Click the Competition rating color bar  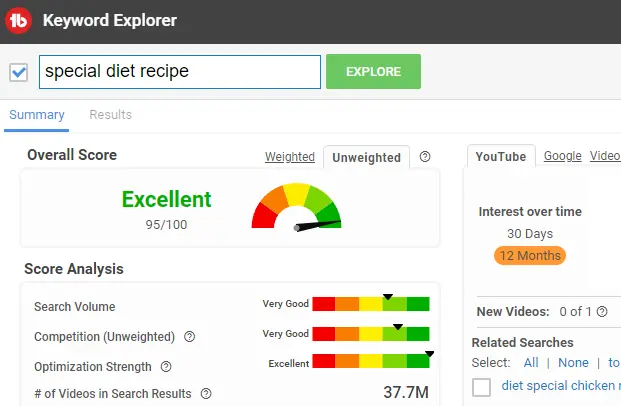[371, 334]
